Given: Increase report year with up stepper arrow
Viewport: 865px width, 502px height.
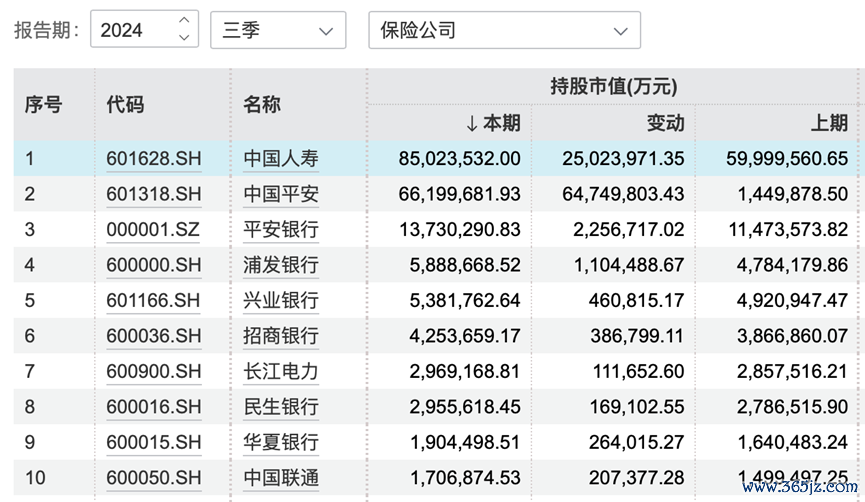Looking at the screenshot, I should pyautogui.click(x=184, y=20).
